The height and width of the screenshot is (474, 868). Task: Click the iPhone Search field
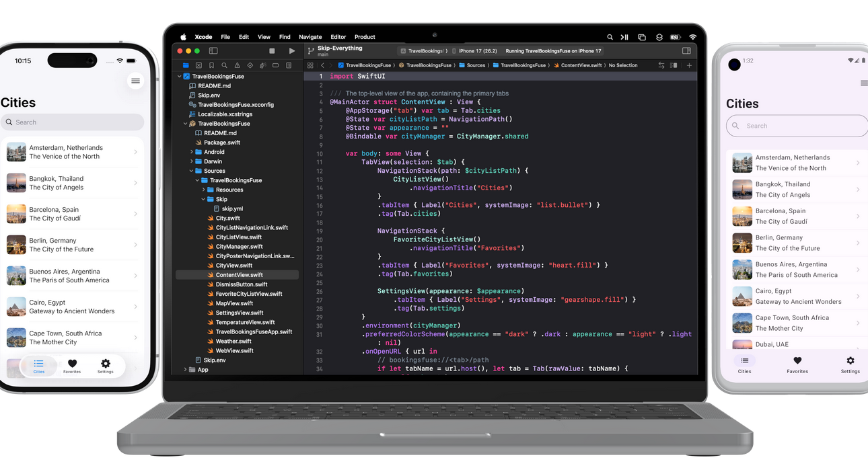coord(72,122)
